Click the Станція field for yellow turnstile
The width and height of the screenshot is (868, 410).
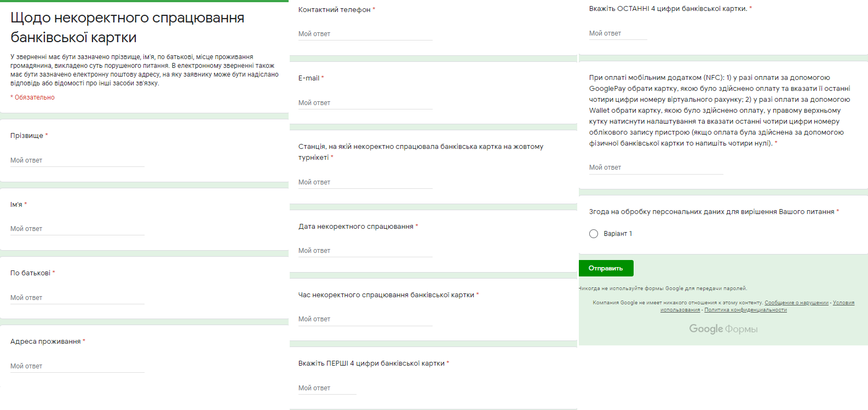click(365, 182)
